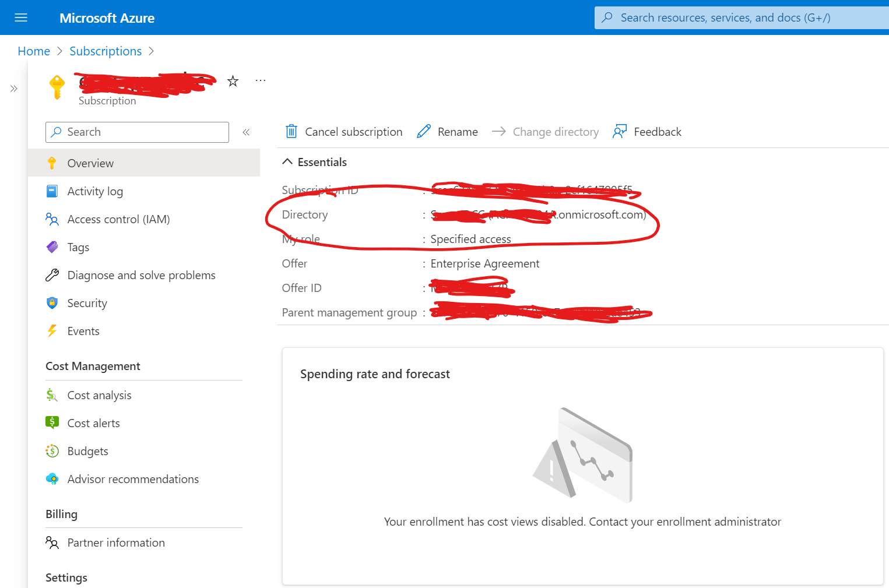This screenshot has height=588, width=889.
Task: Click the "Cost Management" section header
Action: [93, 366]
